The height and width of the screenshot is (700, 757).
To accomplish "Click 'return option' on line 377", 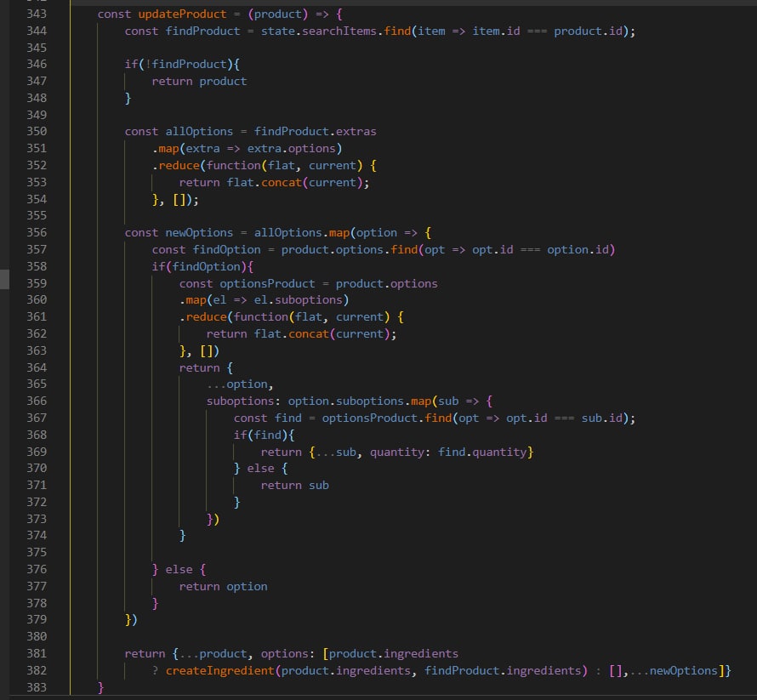I will [223, 587].
